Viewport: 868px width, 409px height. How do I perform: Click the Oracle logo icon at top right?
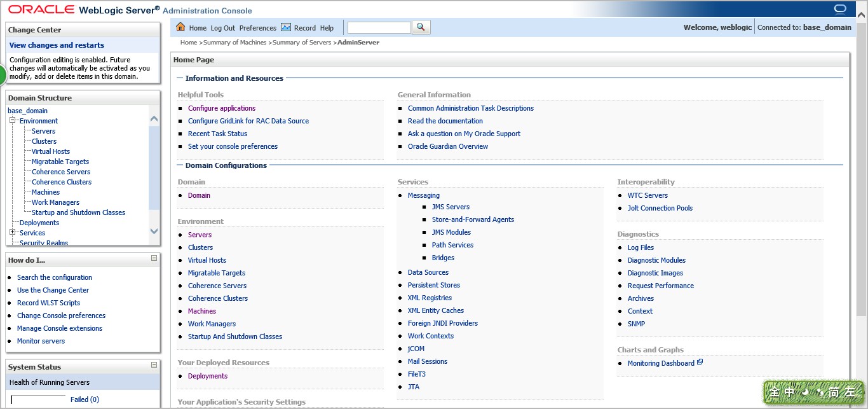(x=839, y=9)
